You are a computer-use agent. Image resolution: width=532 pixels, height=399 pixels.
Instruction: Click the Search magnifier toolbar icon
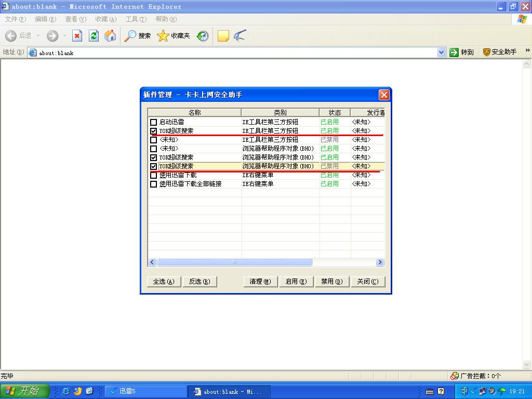click(130, 36)
